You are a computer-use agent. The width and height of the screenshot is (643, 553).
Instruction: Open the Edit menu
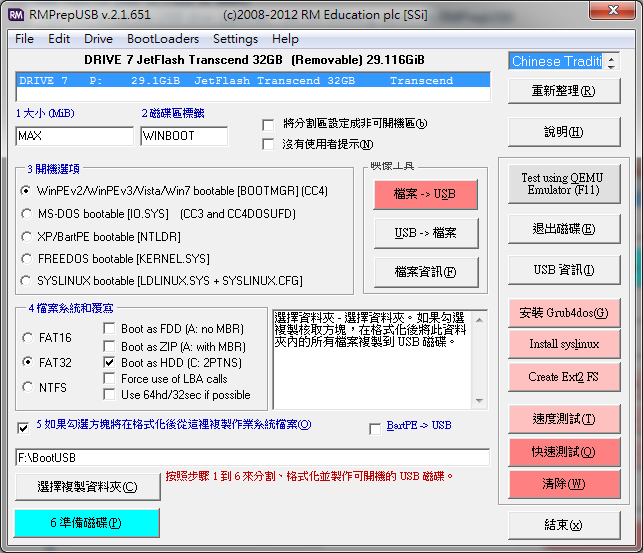pos(59,39)
